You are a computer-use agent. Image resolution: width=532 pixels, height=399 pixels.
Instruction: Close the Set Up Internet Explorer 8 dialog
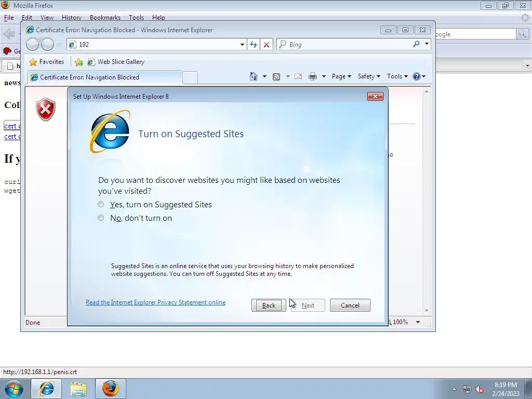pyautogui.click(x=375, y=96)
